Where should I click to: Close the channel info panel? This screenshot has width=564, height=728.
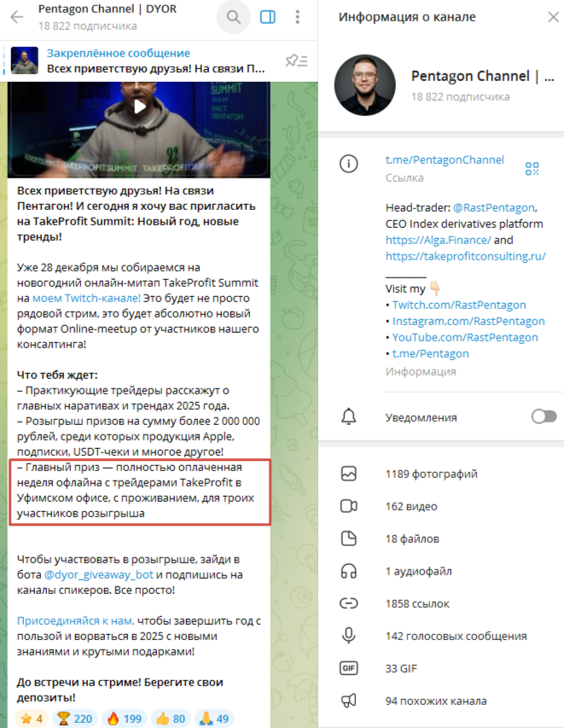(x=553, y=17)
